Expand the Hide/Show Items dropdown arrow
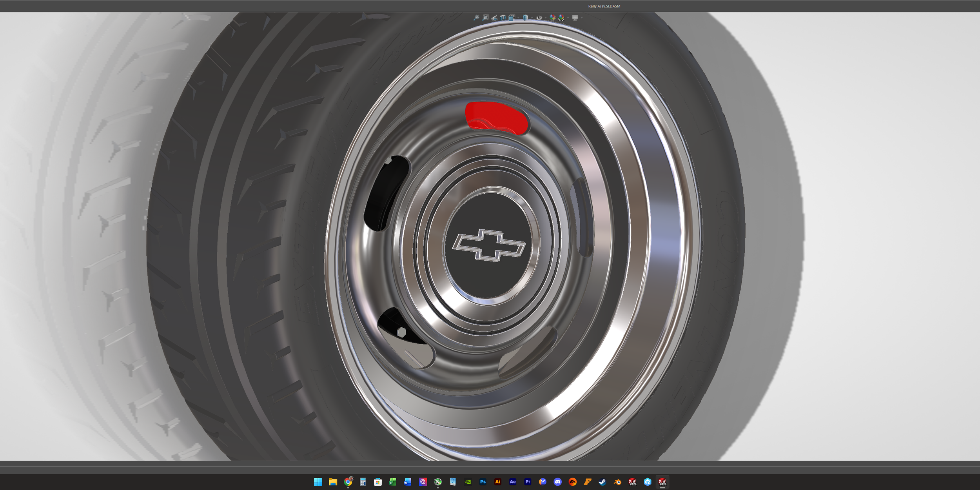This screenshot has height=490, width=980. pos(546,18)
